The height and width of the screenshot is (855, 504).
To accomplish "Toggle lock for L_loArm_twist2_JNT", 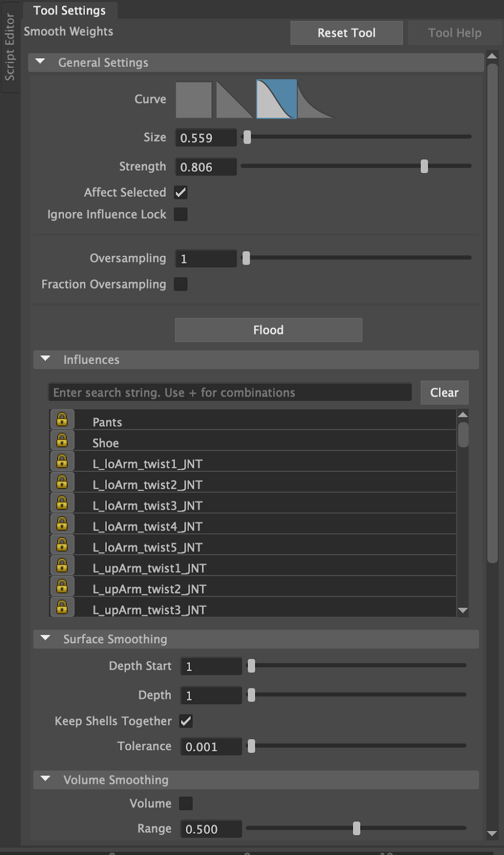I will click(x=62, y=483).
